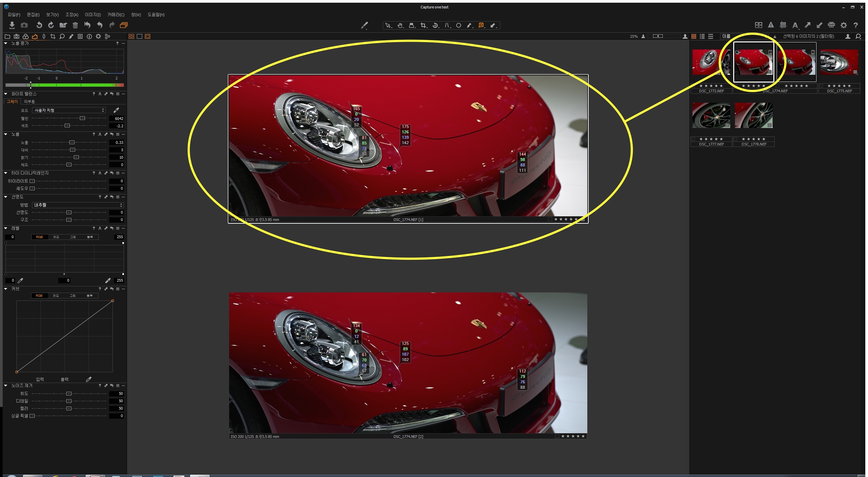Toggle color tag box under DSC_1778.NEF
The width and height of the screenshot is (868, 477).
pyautogui.click(x=736, y=139)
